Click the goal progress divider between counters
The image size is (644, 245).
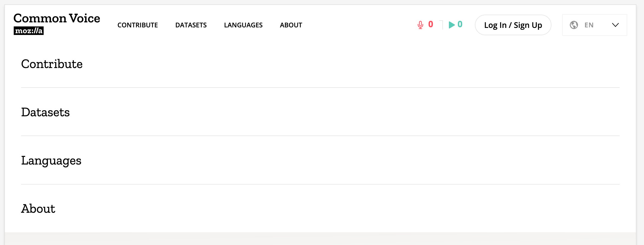442,25
